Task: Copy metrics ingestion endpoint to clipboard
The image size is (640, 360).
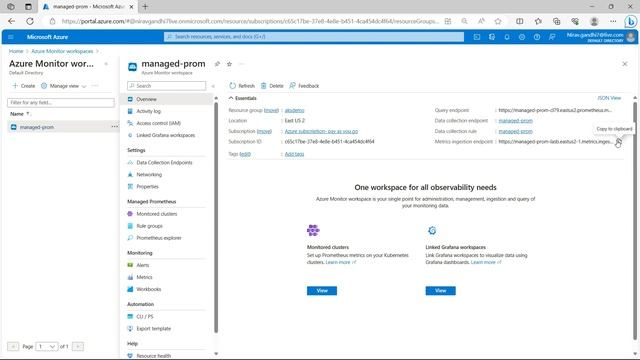Action: click(618, 142)
